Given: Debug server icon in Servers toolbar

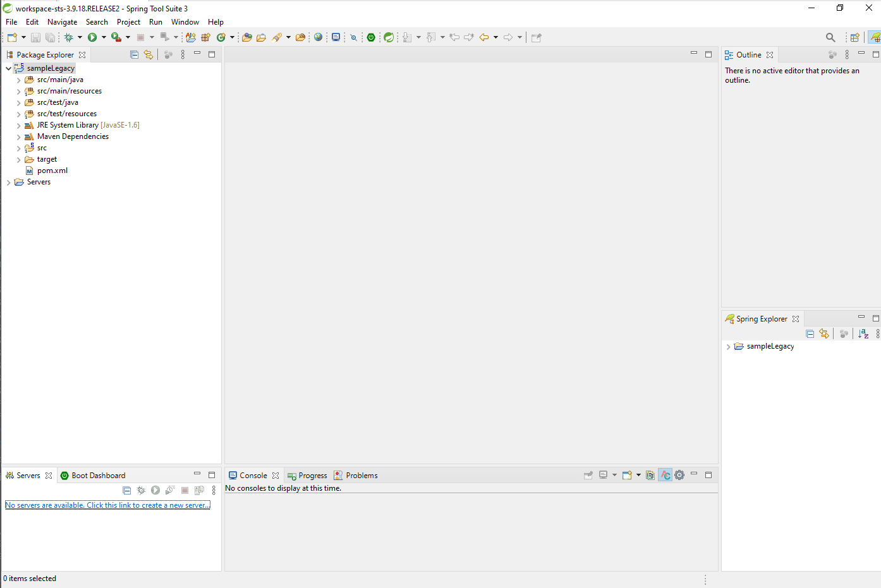Looking at the screenshot, I should click(x=141, y=490).
